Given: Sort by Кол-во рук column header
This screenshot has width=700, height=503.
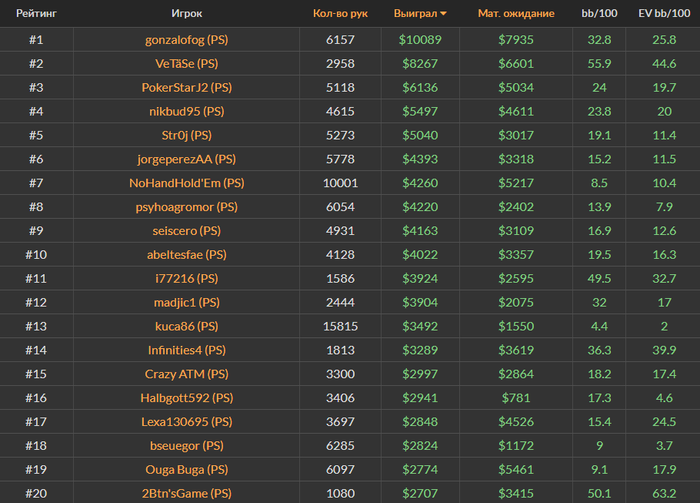Looking at the screenshot, I should point(340,13).
